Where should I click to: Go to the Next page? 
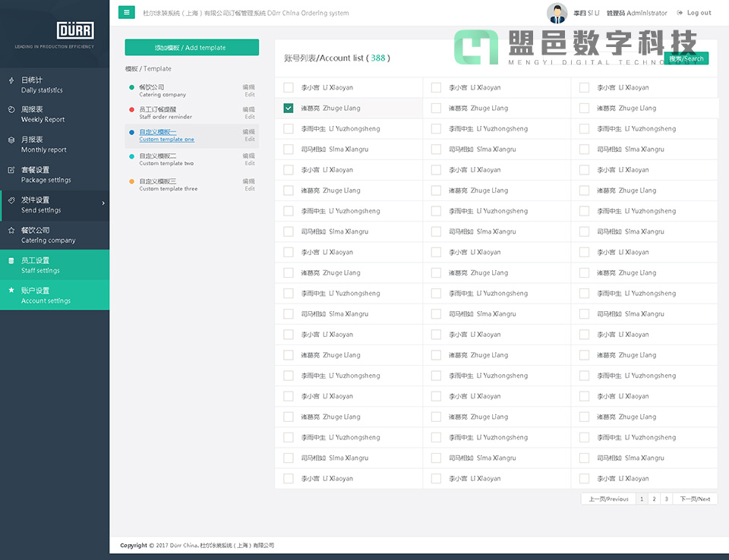(695, 499)
